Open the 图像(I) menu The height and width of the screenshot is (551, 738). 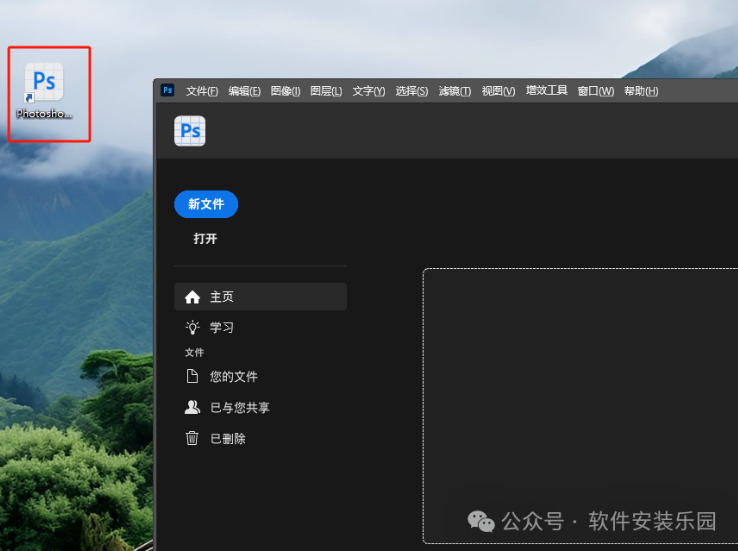tap(285, 91)
